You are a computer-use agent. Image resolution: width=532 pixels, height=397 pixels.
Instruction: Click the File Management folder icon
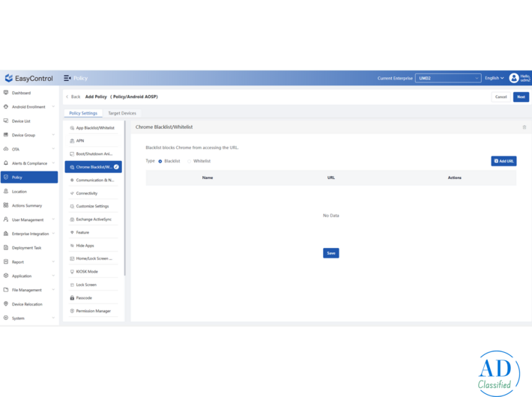(6, 290)
